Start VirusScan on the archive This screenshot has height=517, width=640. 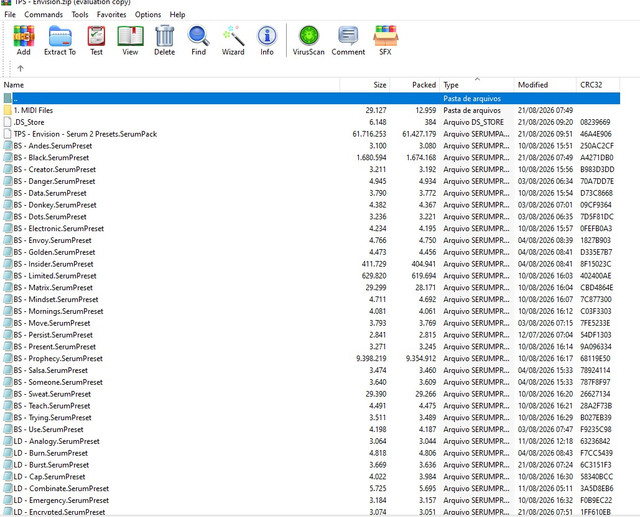pos(309,40)
